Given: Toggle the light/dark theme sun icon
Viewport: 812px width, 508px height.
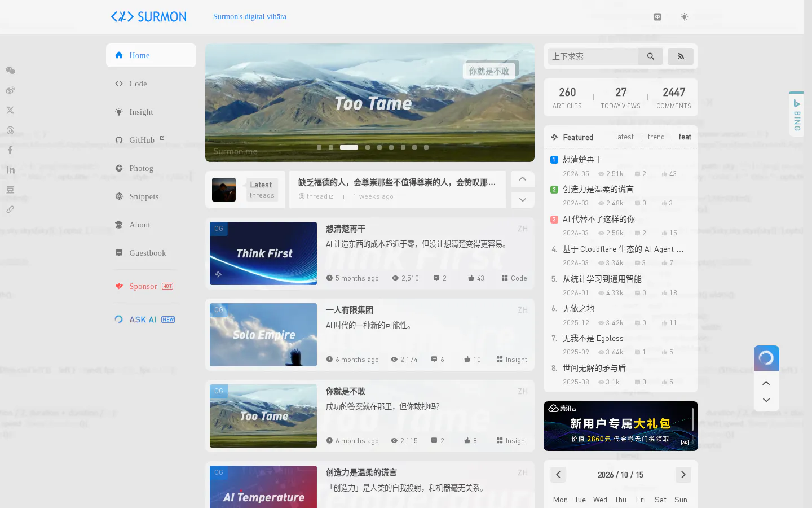Looking at the screenshot, I should (x=684, y=17).
